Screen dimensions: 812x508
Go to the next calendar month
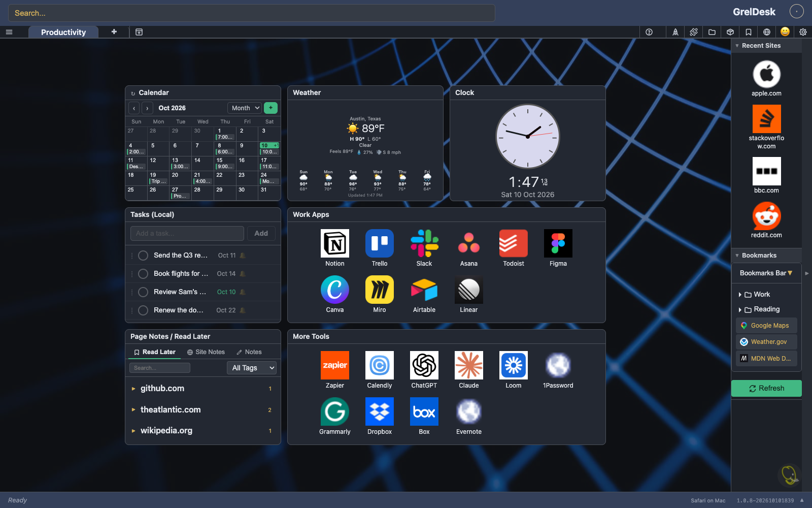tap(147, 108)
